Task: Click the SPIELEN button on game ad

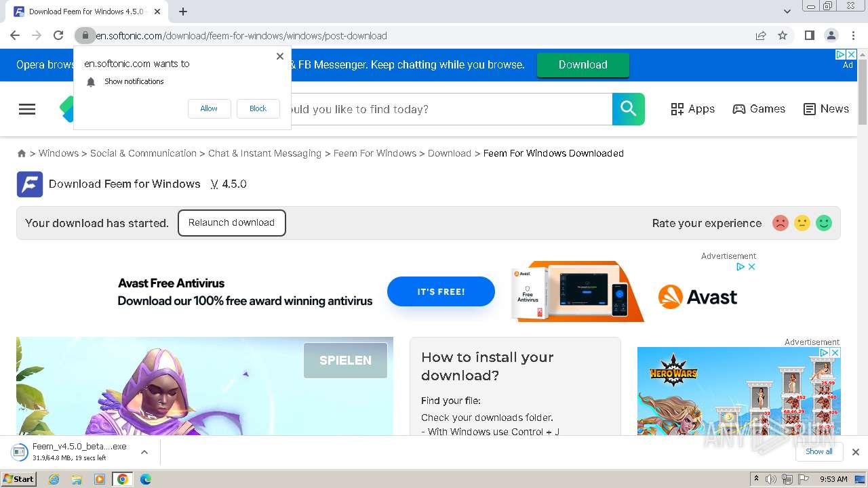Action: coord(345,361)
